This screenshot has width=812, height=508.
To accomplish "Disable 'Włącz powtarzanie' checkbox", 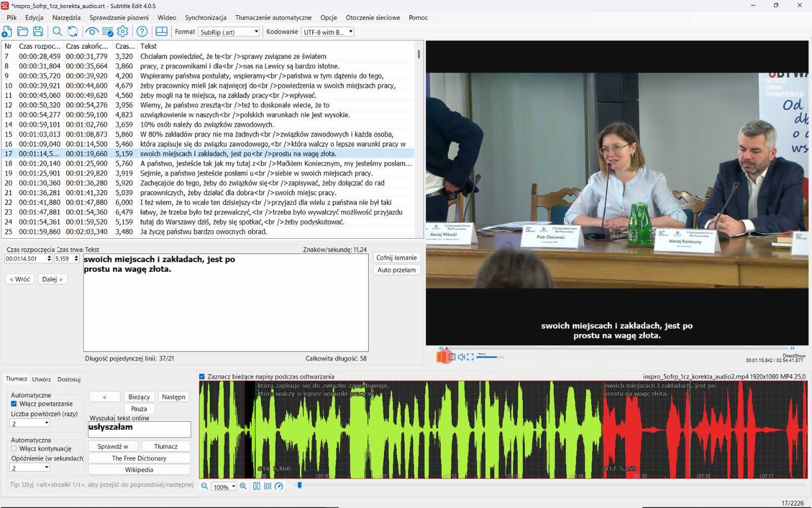I will 14,404.
